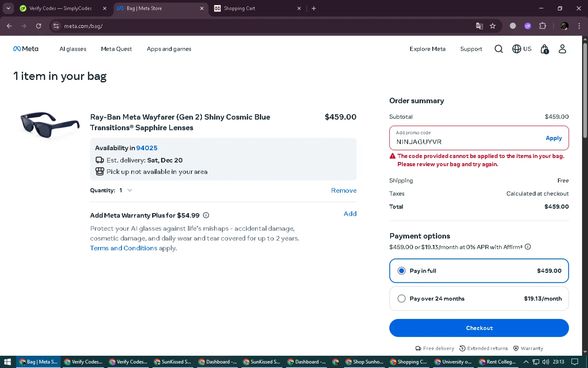588x368 pixels.
Task: Open the Chrome three-dot menu
Action: (579, 26)
